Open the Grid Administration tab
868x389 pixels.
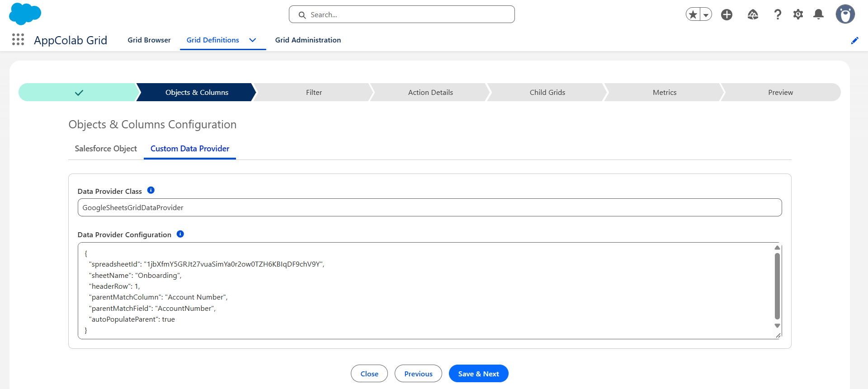[x=308, y=40]
